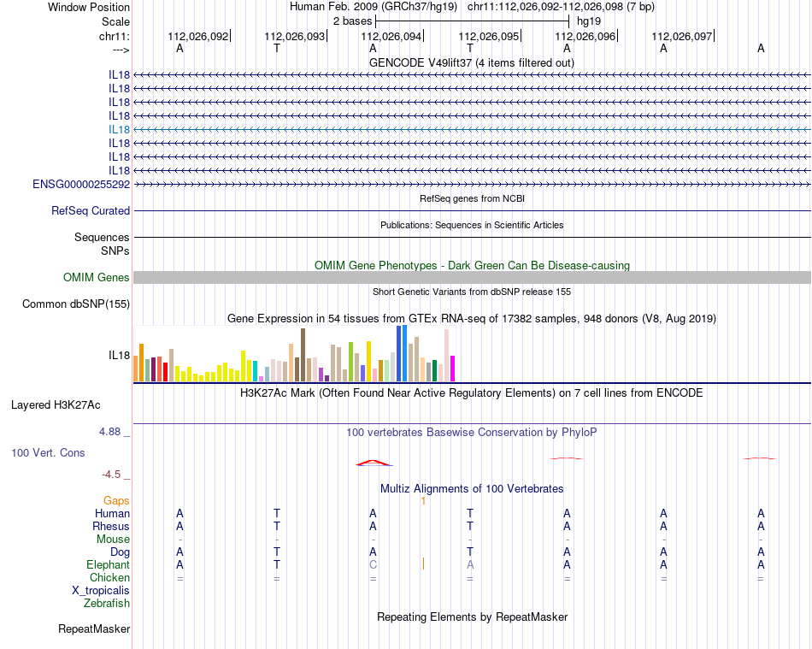Click the RepeatMasker track label
This screenshot has width=812, height=649.
[x=94, y=628]
